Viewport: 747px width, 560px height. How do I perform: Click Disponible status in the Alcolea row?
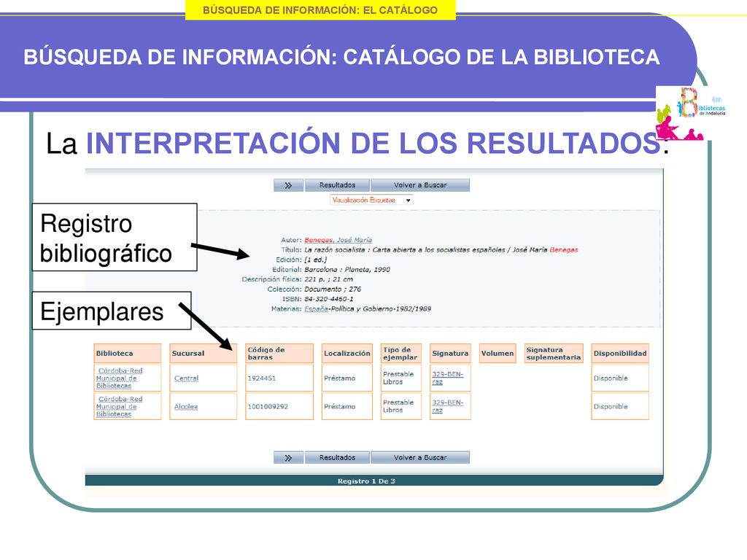pyautogui.click(x=620, y=407)
